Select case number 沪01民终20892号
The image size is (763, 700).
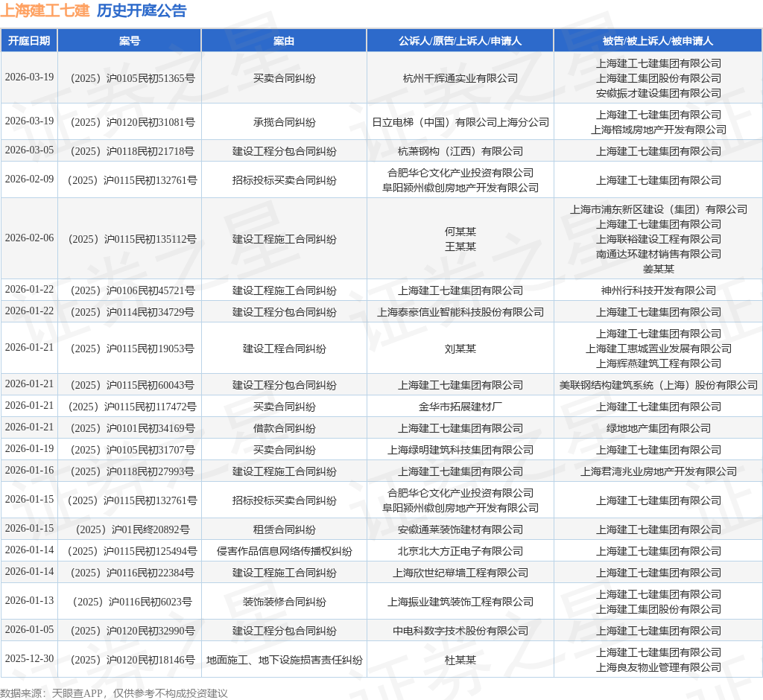[x=133, y=529]
